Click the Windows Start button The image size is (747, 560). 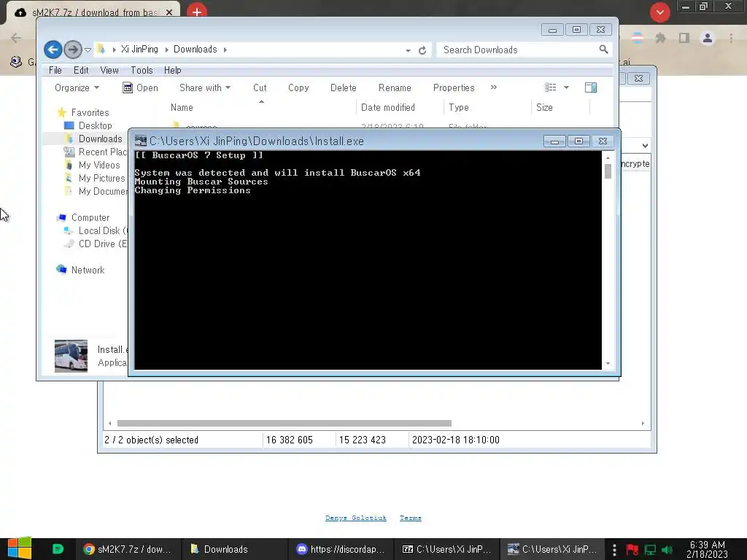(19, 549)
